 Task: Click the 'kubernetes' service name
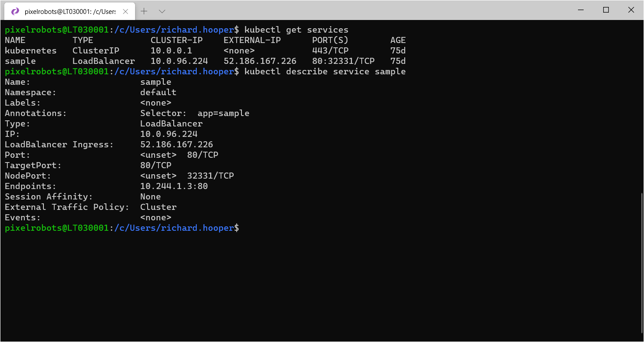[31, 51]
